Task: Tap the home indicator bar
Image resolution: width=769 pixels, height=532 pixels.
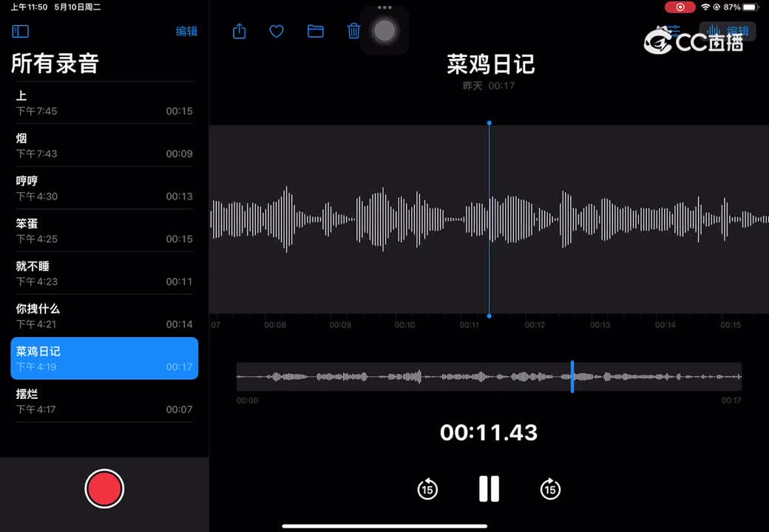Action: pyautogui.click(x=384, y=527)
